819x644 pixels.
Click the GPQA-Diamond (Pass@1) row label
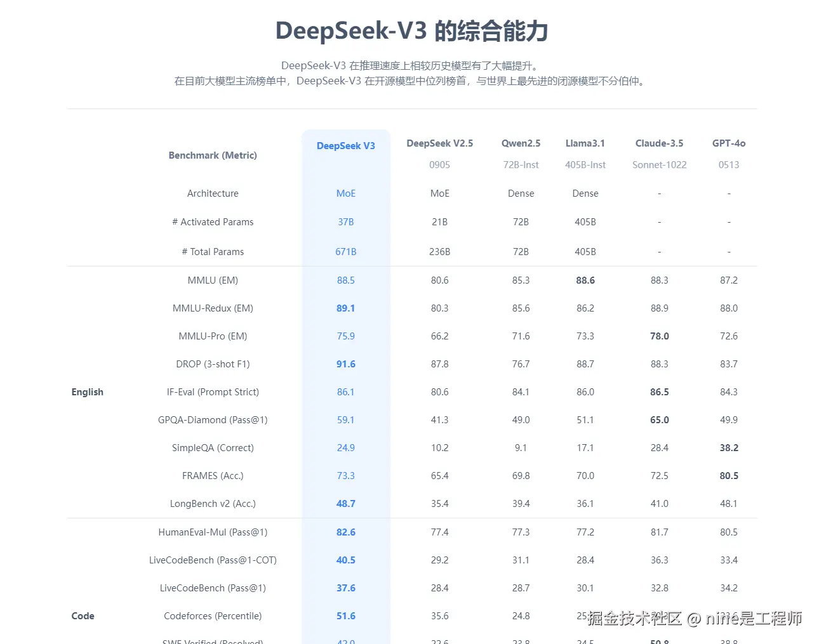(x=212, y=419)
